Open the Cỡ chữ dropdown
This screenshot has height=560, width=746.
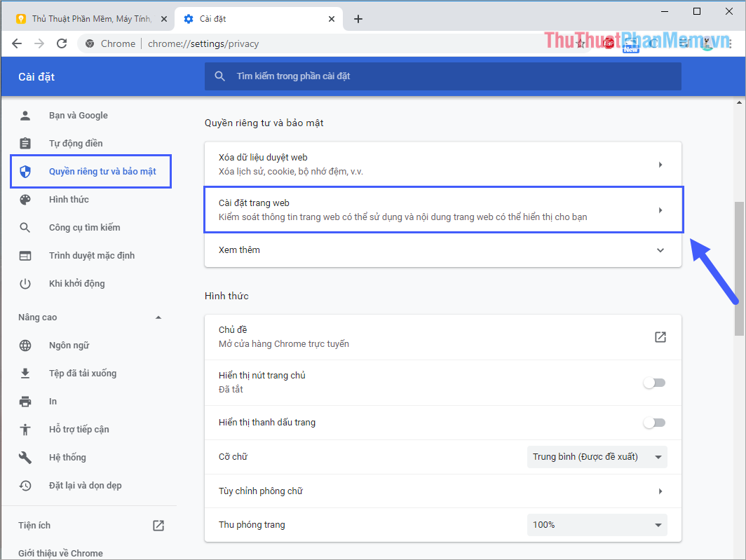coord(597,456)
